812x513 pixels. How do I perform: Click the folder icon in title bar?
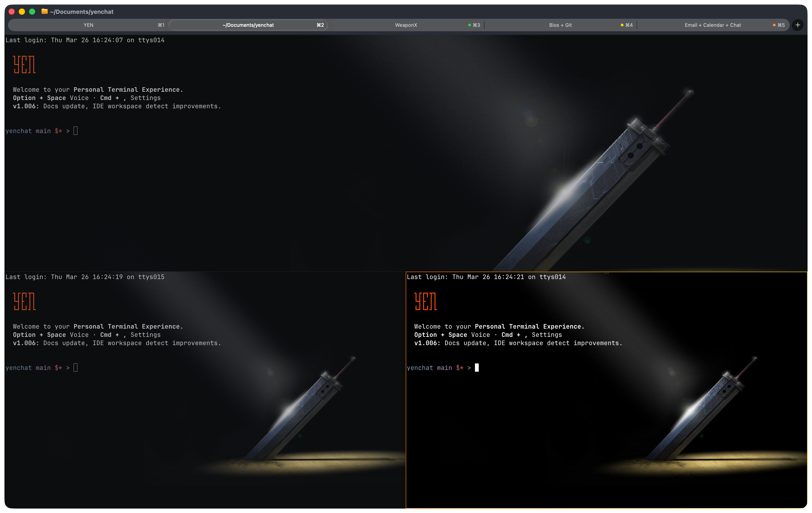click(x=44, y=11)
